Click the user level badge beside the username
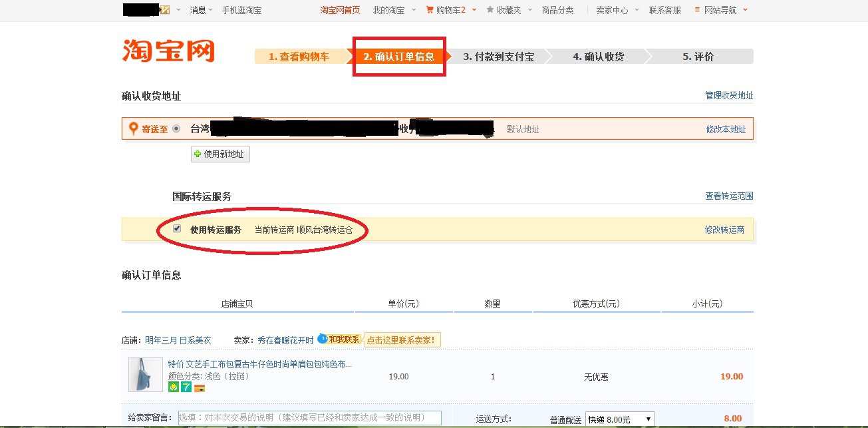Image resolution: width=868 pixels, height=428 pixels. click(165, 9)
